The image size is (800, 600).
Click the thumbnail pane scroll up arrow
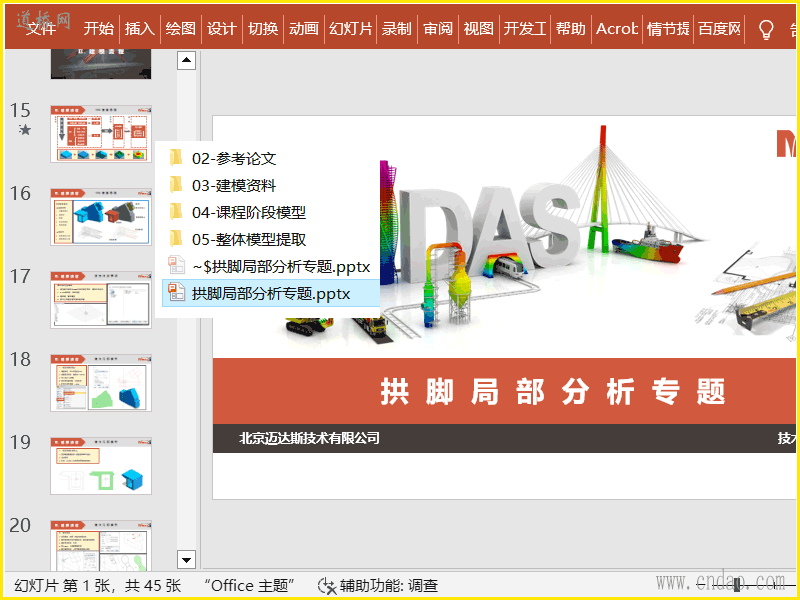coord(186,60)
